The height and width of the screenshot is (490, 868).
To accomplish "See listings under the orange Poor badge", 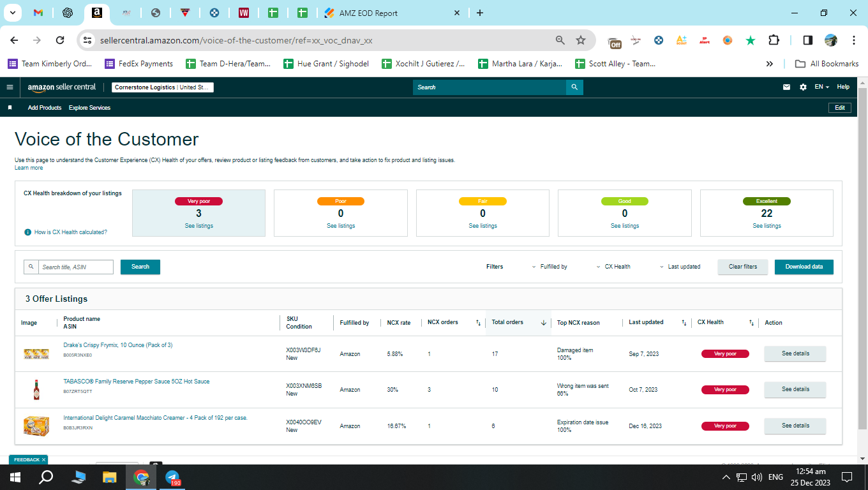I will 341,226.
